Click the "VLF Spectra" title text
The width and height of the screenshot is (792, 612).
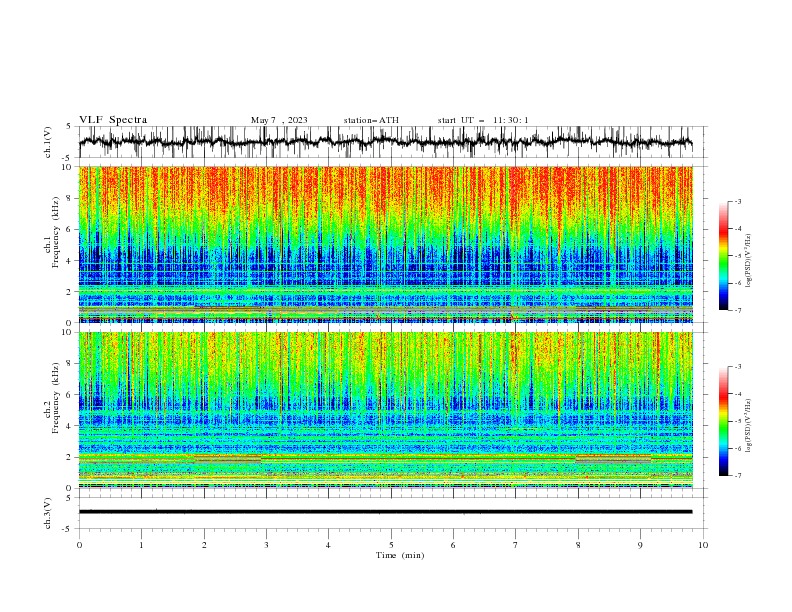(x=113, y=120)
